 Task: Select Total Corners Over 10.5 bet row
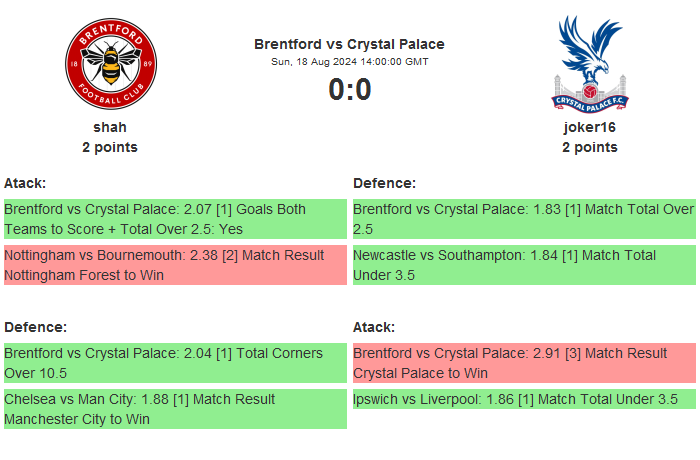click(x=175, y=363)
